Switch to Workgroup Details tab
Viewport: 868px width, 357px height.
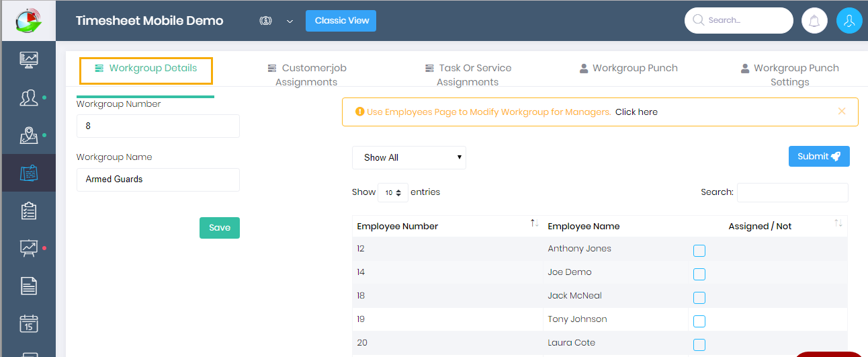click(x=146, y=68)
